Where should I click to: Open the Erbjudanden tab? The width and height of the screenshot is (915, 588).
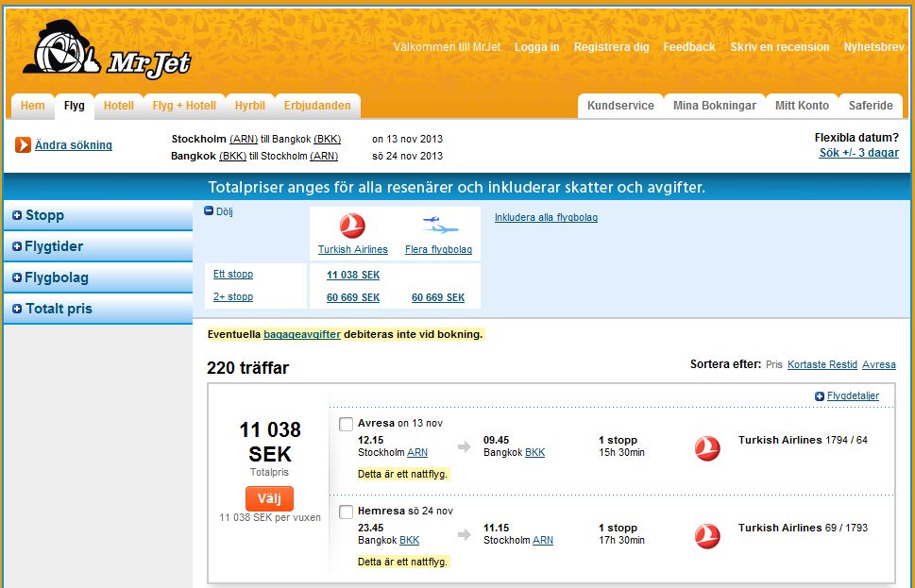[317, 106]
